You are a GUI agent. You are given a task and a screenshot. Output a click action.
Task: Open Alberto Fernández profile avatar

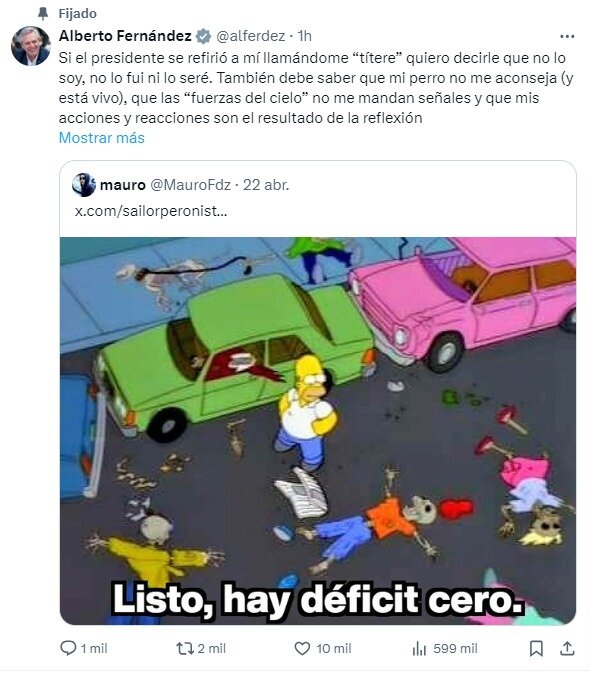click(31, 46)
